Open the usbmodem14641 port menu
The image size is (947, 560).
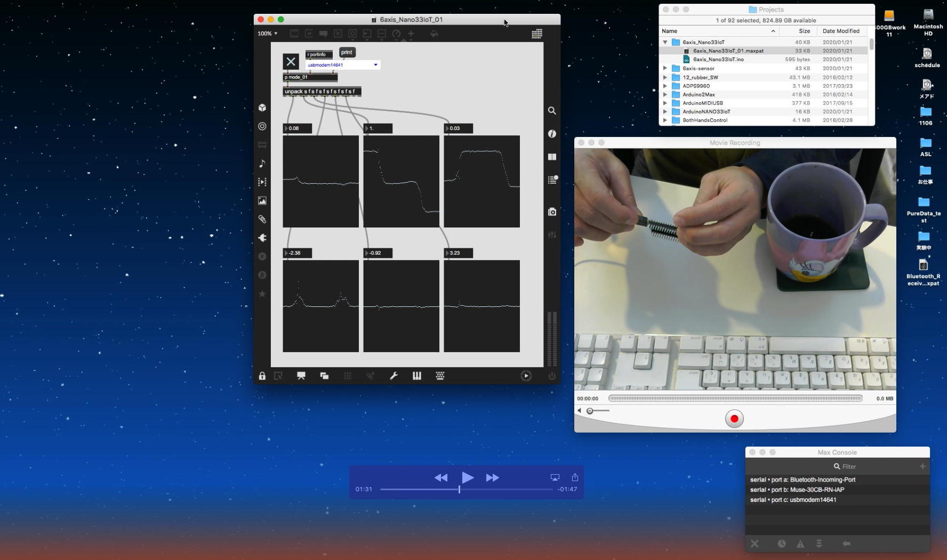(x=343, y=65)
